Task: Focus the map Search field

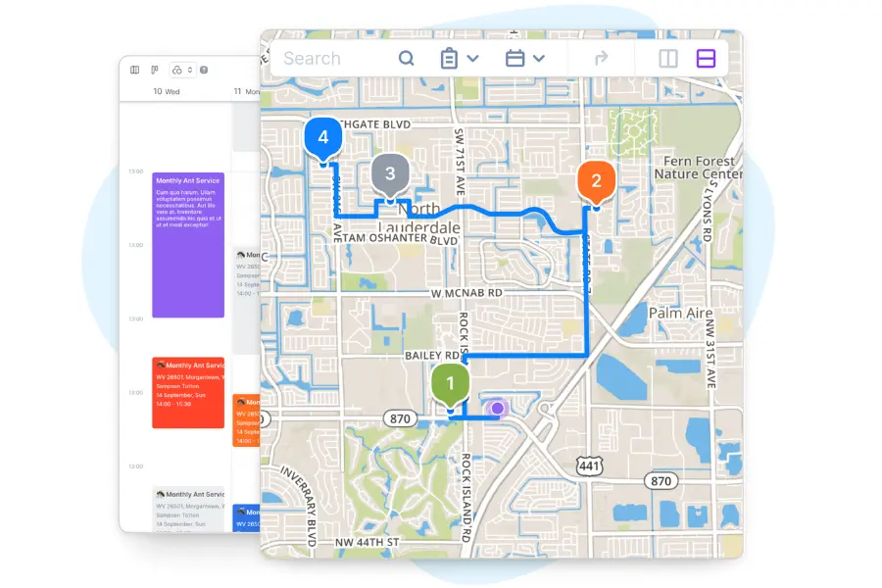Action: (x=313, y=58)
